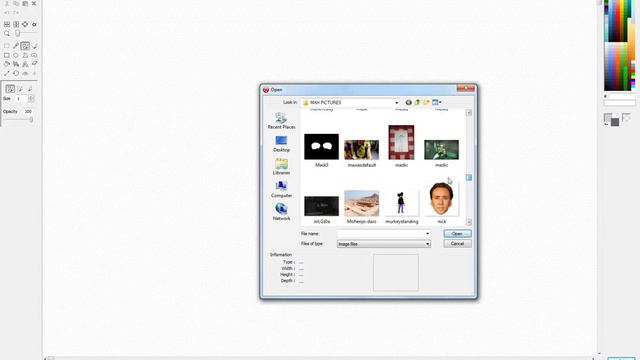Open the View menu in dialog toolbar
This screenshot has height=360, width=640.
coord(436,102)
